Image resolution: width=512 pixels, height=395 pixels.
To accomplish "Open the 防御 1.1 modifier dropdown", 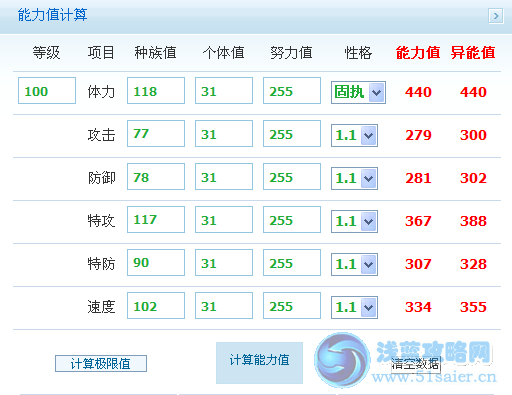I will point(354,178).
